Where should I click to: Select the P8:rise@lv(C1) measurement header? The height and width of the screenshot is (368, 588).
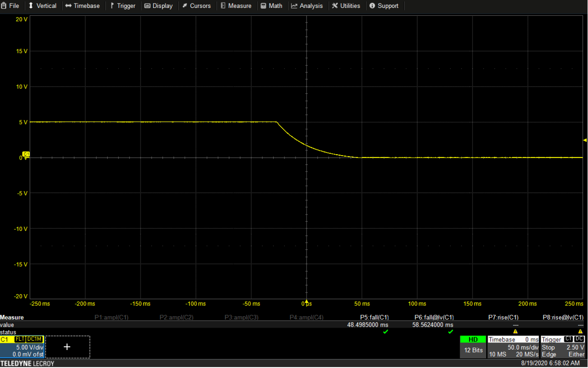point(563,317)
